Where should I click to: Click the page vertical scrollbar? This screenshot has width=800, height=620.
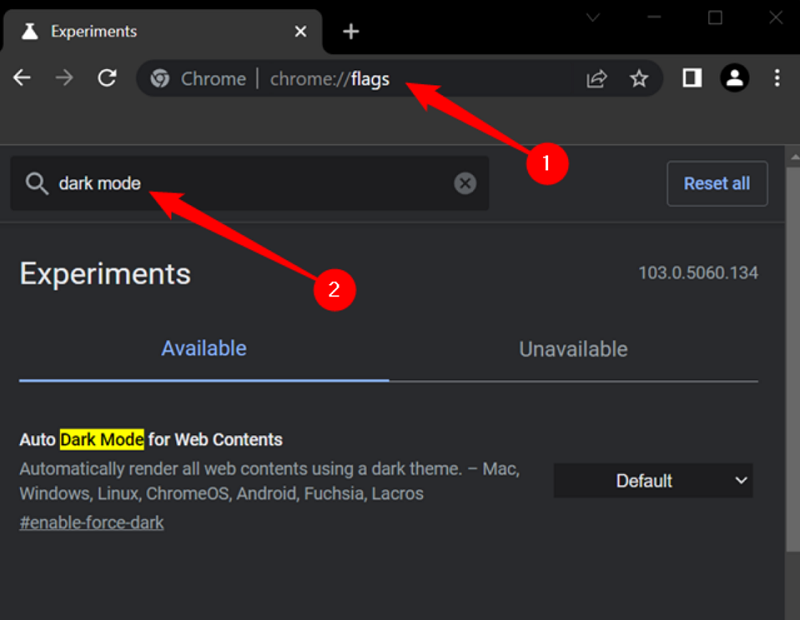coord(792,357)
